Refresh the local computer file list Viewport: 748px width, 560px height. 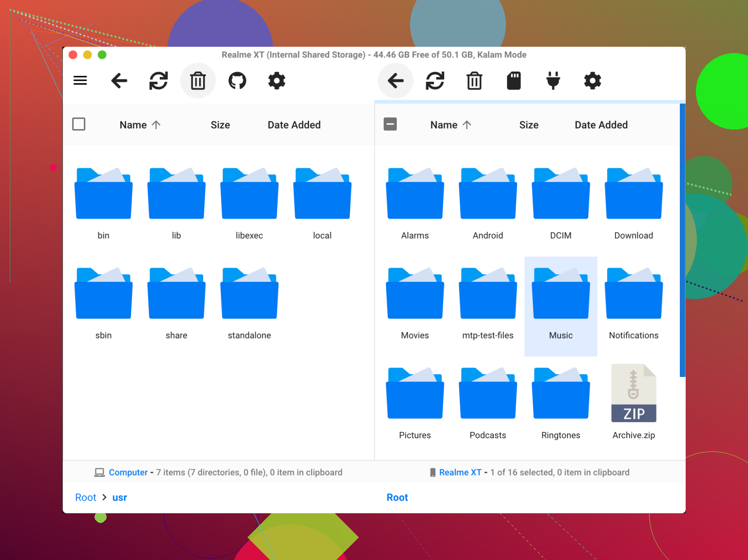coord(159,81)
